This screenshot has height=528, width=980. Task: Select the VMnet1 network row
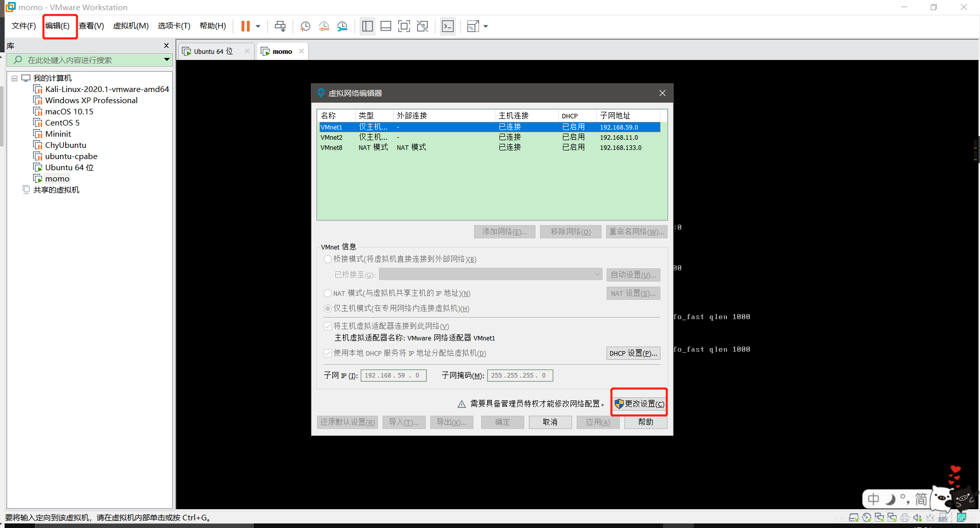point(490,127)
